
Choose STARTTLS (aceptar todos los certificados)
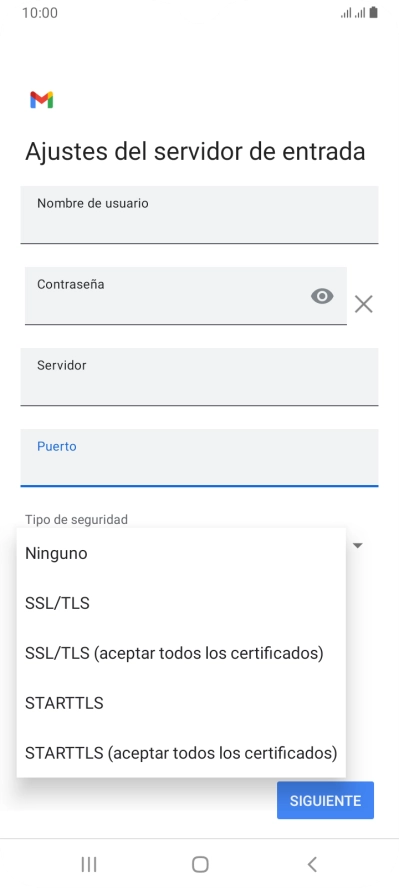181,753
